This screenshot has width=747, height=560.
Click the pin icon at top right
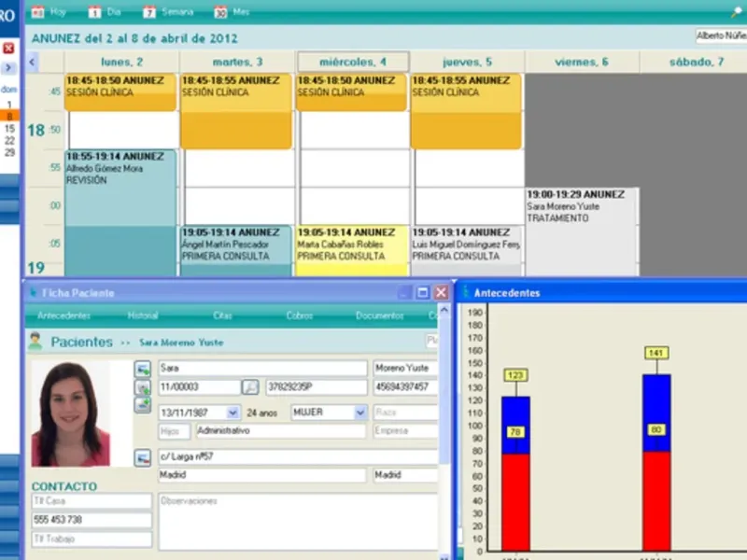coord(737,12)
